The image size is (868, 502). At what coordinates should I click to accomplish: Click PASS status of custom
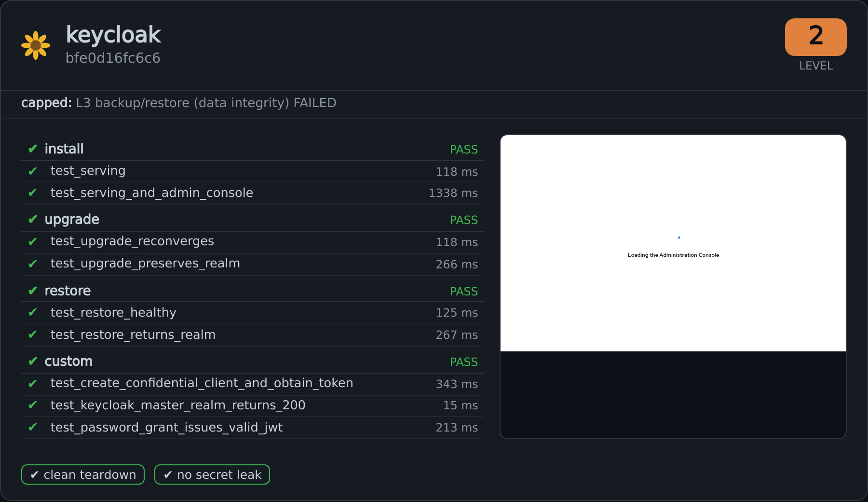pos(463,362)
